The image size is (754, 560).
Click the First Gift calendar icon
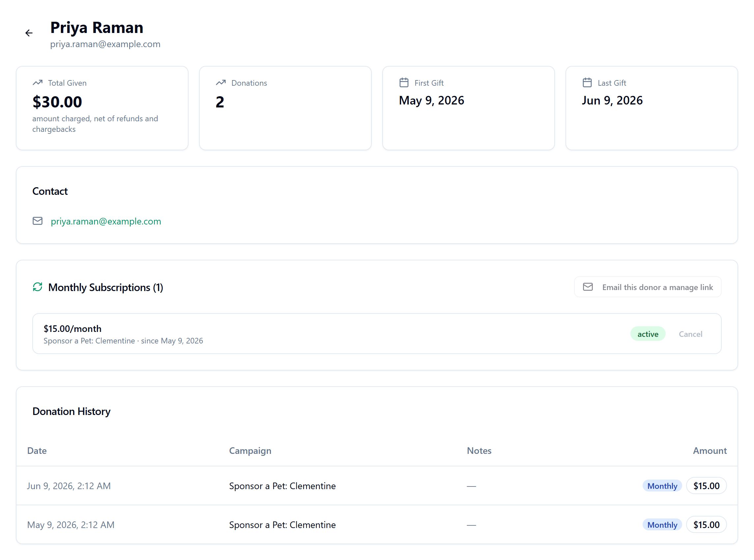[404, 82]
